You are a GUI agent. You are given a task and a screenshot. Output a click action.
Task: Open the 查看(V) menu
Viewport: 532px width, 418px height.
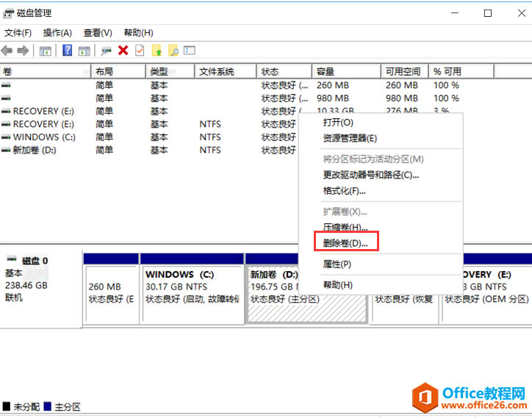[x=98, y=33]
